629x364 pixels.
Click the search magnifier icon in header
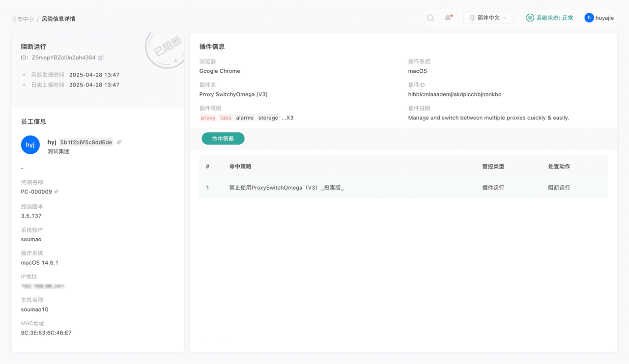click(x=430, y=18)
